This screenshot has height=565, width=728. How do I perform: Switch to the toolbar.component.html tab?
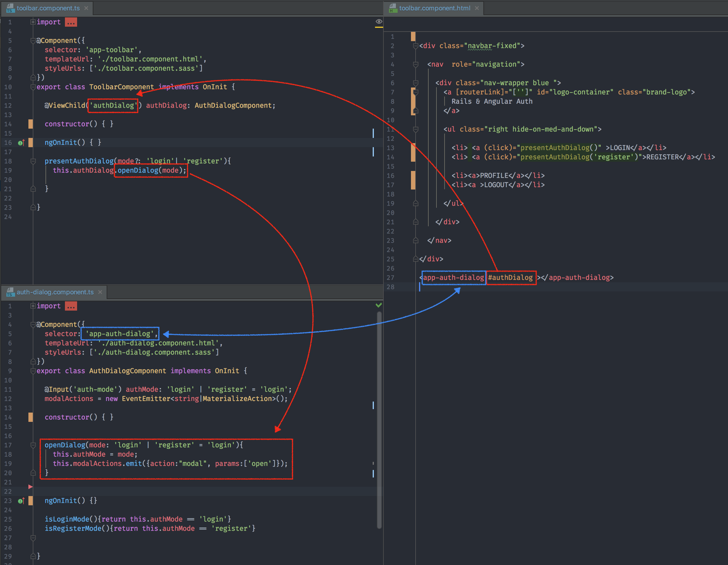point(434,8)
